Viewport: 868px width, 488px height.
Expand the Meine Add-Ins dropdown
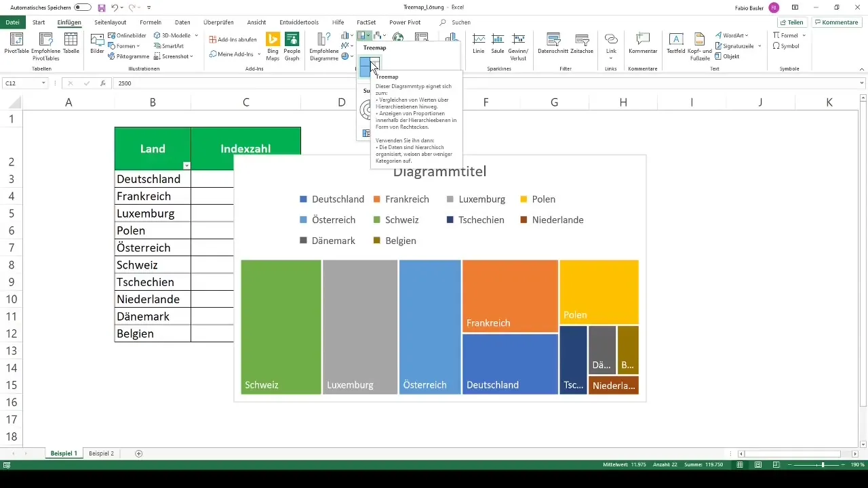click(259, 54)
